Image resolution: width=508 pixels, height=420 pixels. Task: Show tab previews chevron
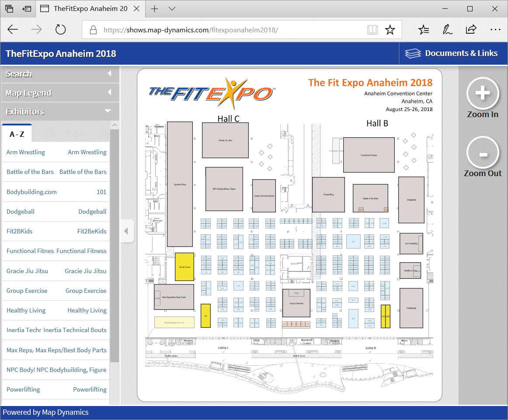pyautogui.click(x=172, y=9)
